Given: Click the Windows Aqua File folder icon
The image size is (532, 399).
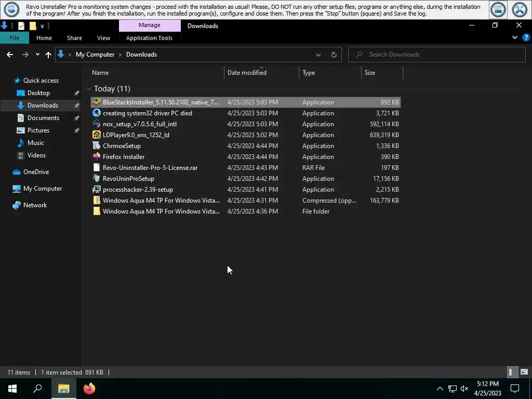Looking at the screenshot, I should (x=97, y=211).
